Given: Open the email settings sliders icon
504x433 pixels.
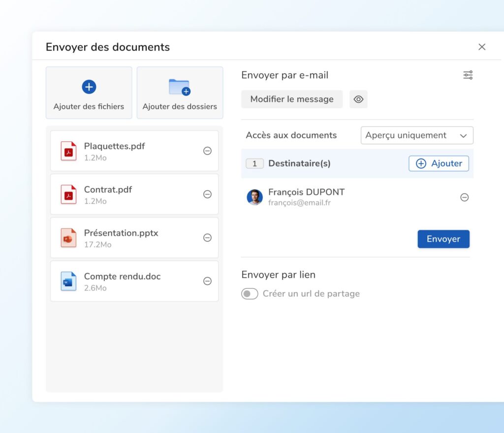Looking at the screenshot, I should (468, 75).
